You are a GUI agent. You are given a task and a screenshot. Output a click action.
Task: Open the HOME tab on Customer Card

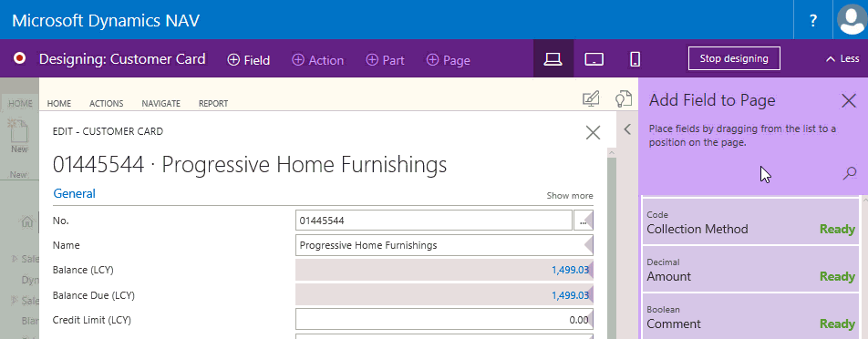click(58, 103)
